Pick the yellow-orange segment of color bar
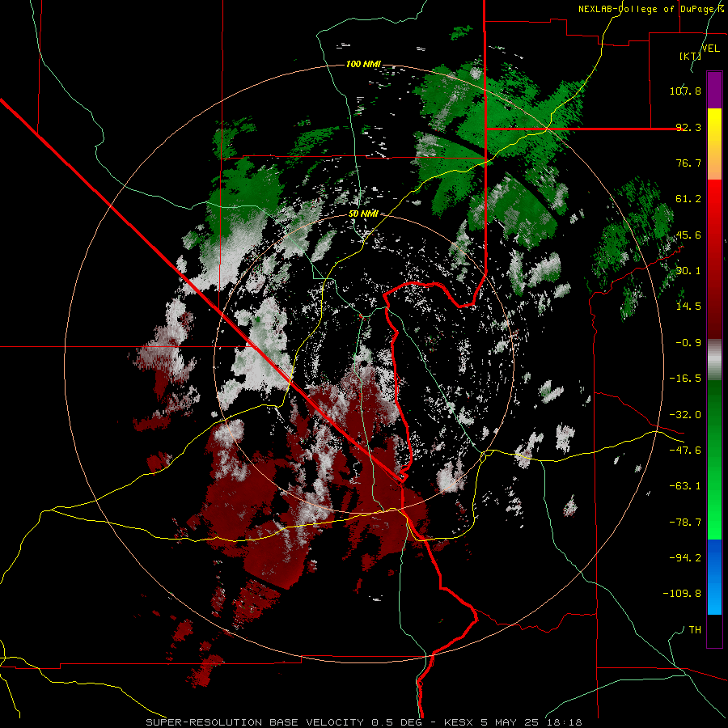Viewport: 728px width, 728px height. [714, 144]
